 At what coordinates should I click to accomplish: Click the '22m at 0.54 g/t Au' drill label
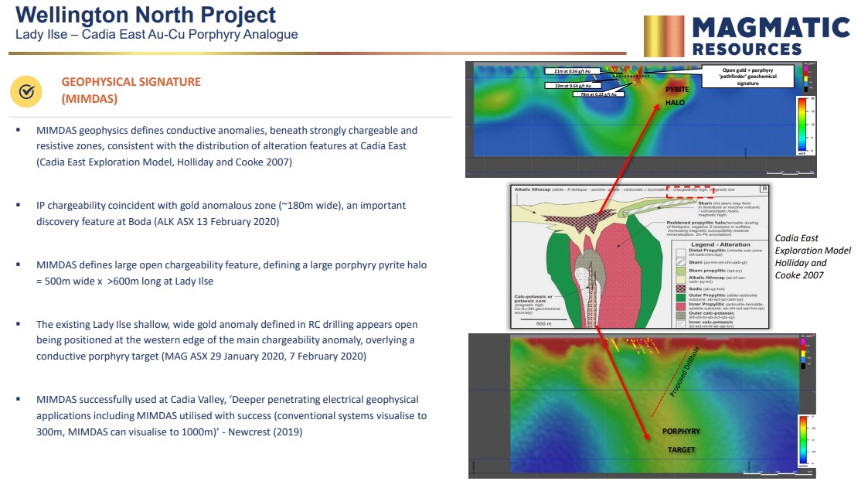point(573,85)
